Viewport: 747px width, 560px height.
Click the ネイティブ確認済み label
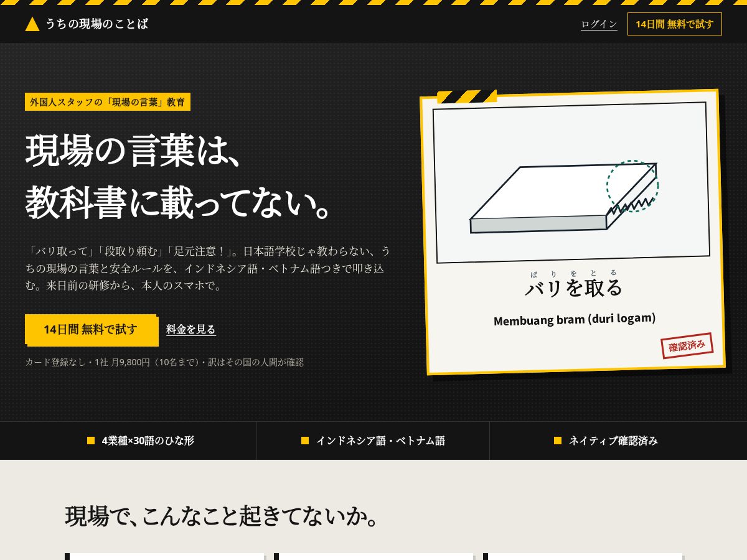coord(613,441)
